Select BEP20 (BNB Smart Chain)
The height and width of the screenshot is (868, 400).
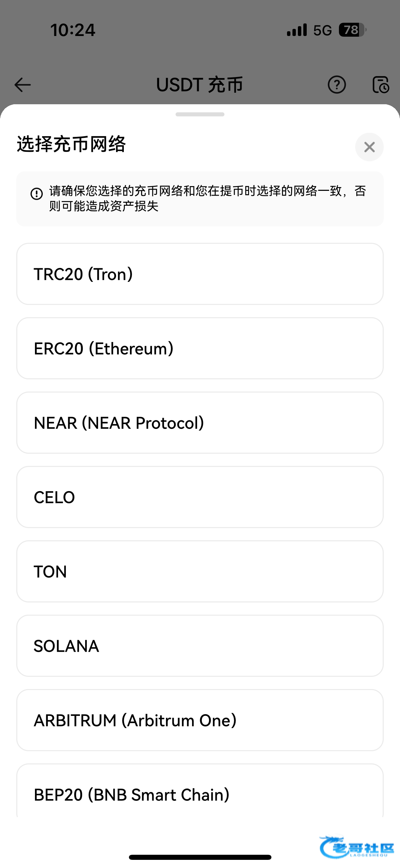200,793
